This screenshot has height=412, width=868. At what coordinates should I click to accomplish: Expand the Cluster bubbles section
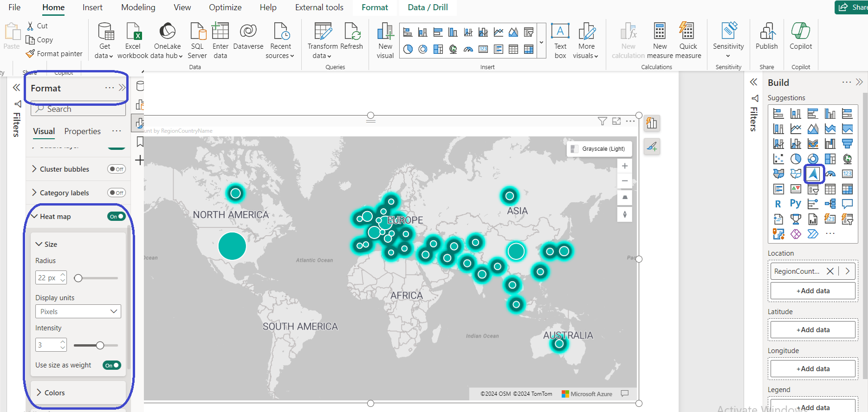pos(34,169)
